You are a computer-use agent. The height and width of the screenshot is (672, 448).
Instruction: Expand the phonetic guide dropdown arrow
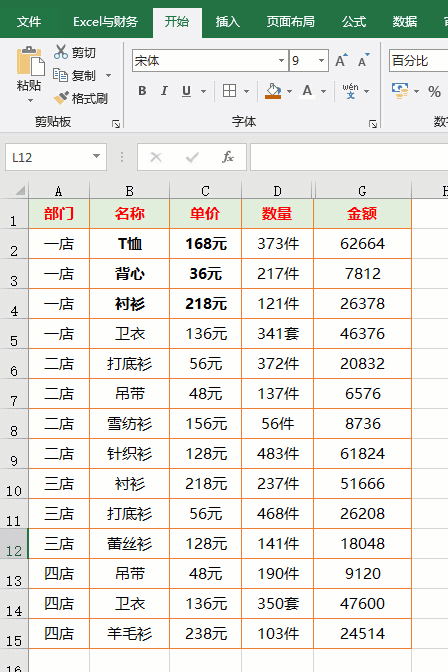coord(367,91)
